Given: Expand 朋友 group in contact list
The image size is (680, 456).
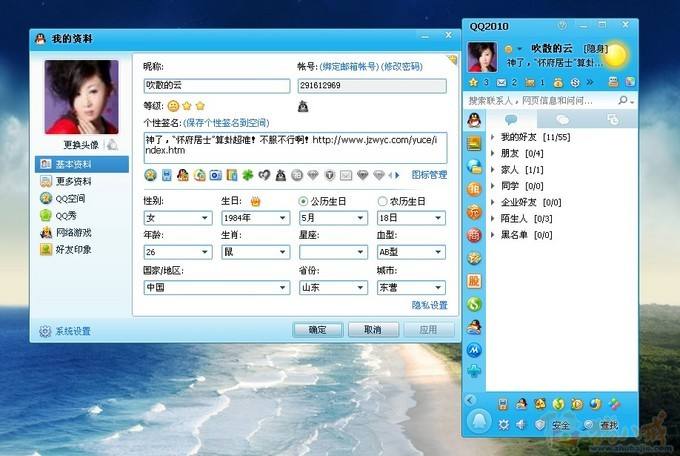Looking at the screenshot, I should pos(493,154).
